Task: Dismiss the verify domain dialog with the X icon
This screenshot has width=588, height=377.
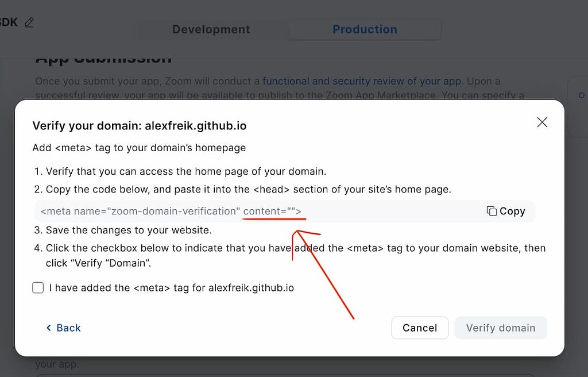Action: coord(541,122)
